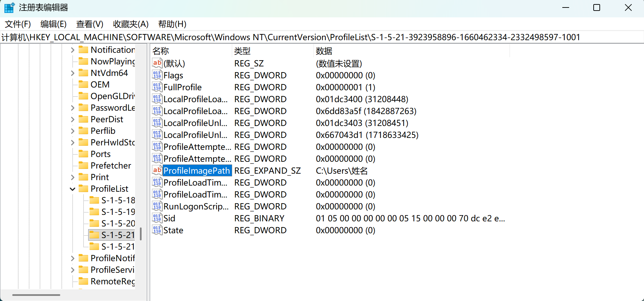Click the string icon of the (默认) value
This screenshot has width=644, height=301.
tap(157, 63)
